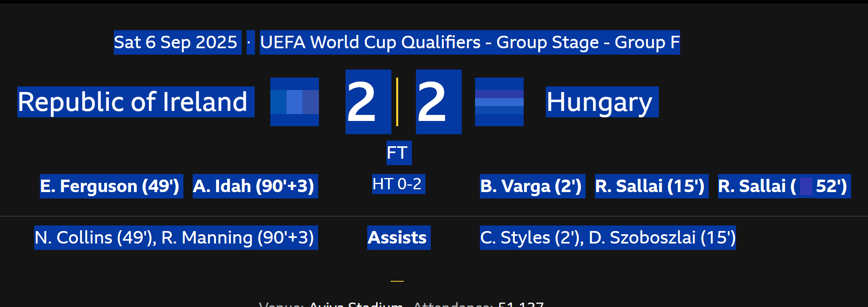Viewport: 868px width, 307px height.
Task: Click scorer A. Idah (90'+3)
Action: (x=255, y=186)
